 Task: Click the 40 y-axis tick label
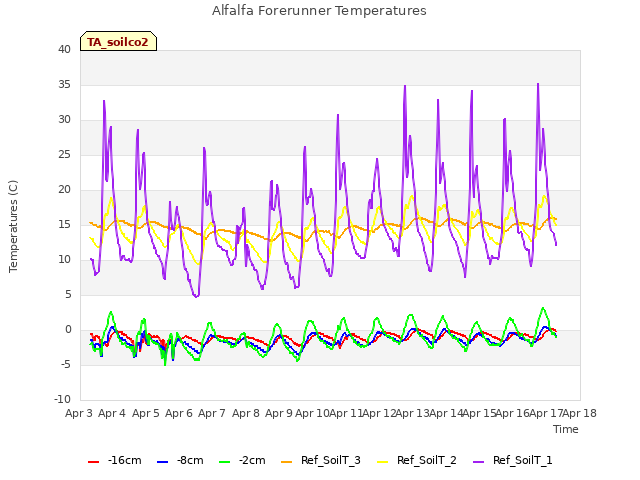tap(64, 49)
